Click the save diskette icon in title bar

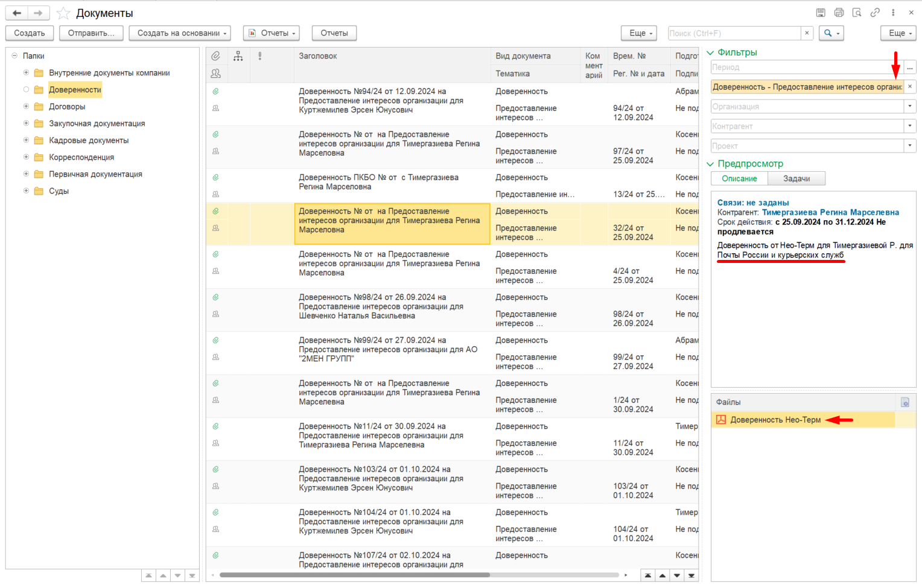[x=821, y=13]
